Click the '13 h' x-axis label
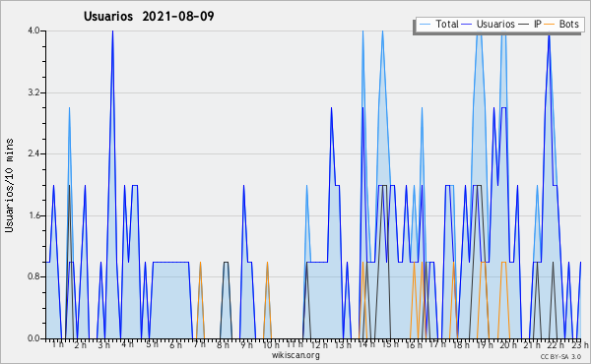591x364 pixels. 343,344
